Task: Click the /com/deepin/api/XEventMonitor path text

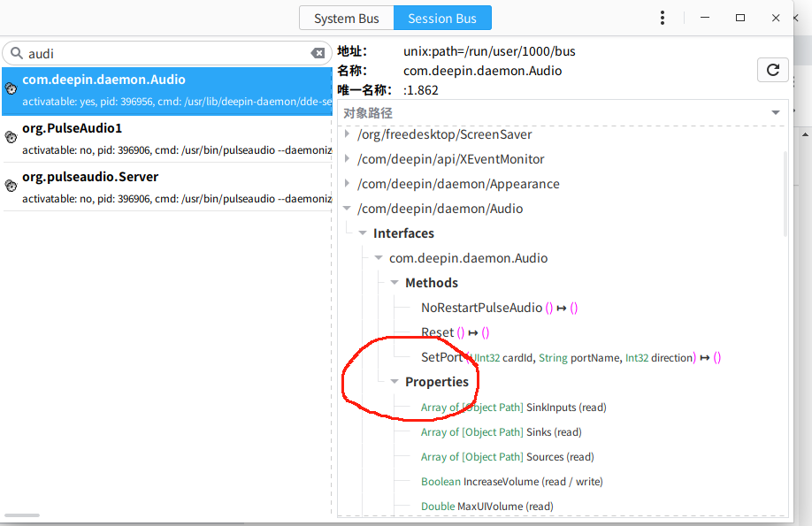Action: pyautogui.click(x=450, y=159)
